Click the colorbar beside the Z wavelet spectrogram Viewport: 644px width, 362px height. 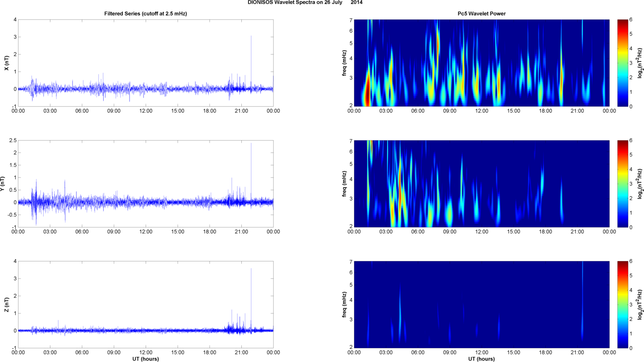622,305
